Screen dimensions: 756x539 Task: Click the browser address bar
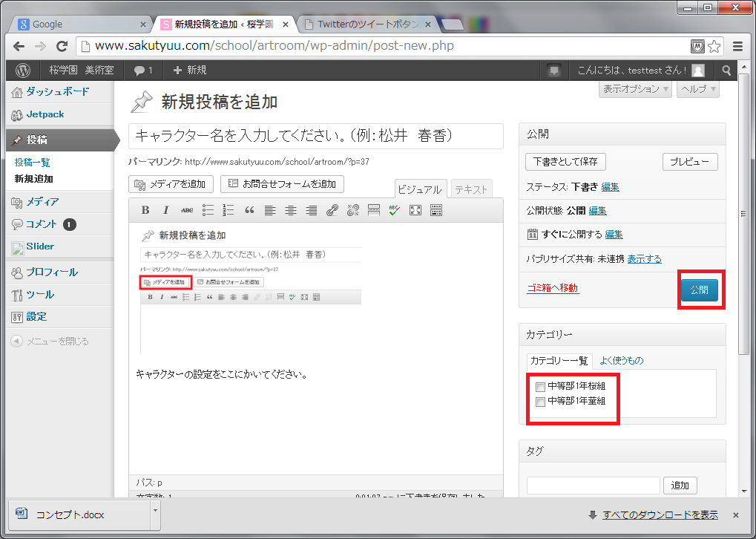386,46
